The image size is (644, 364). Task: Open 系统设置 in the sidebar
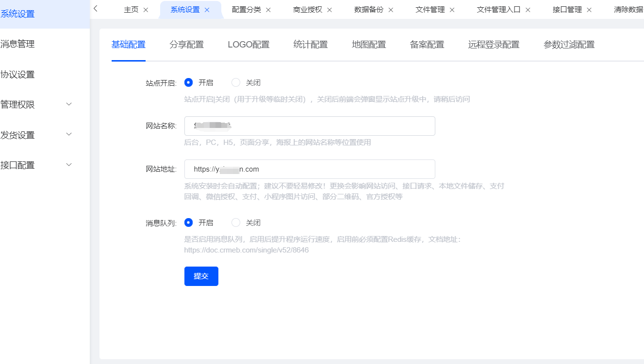[x=45, y=14]
